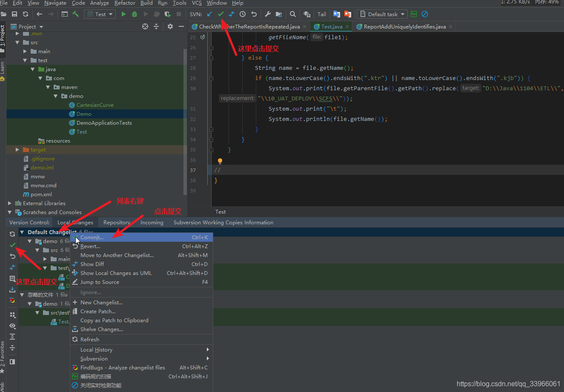Image resolution: width=564 pixels, height=392 pixels.
Task: Click the Save All toolbar icon
Action: pyautogui.click(x=14, y=14)
